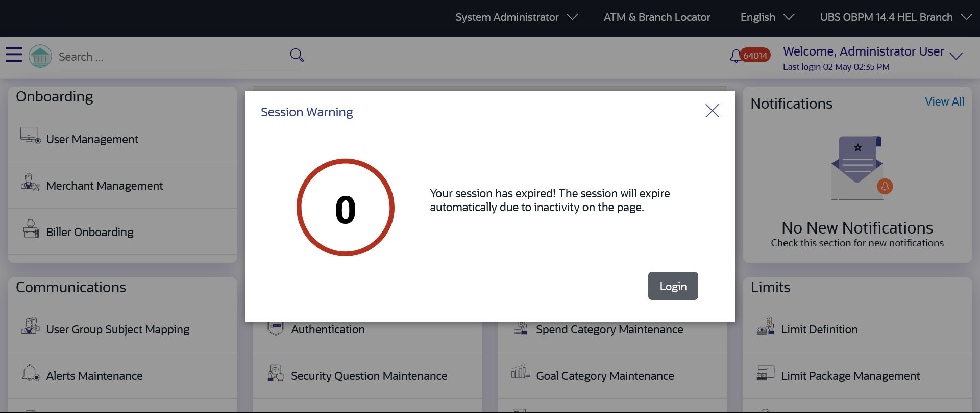Open Limit Package Management
This screenshot has height=413, width=980.
(x=850, y=376)
